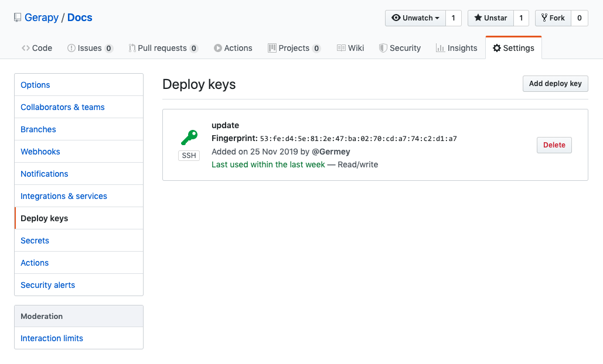Switch to the Issues tab
This screenshot has height=364, width=603.
[x=90, y=48]
